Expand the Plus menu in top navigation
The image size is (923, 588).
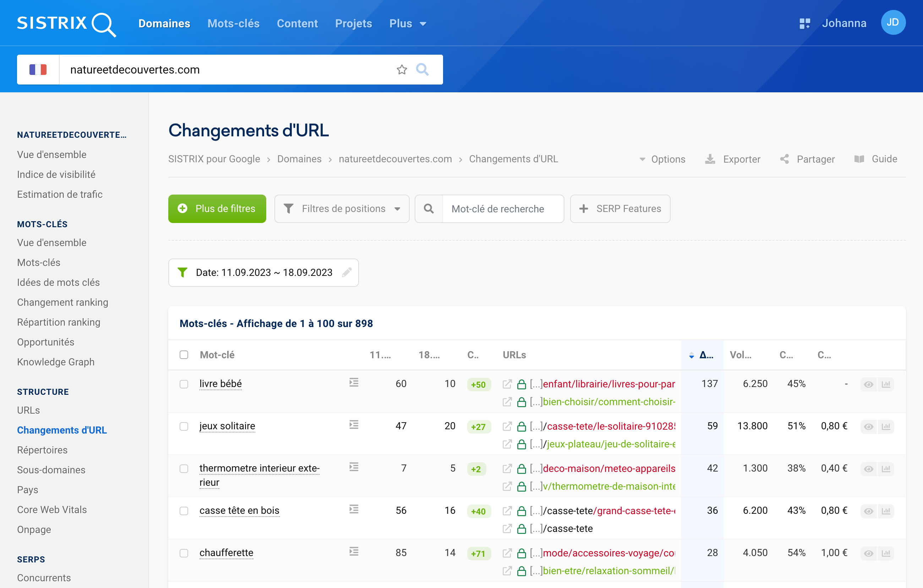coord(408,24)
